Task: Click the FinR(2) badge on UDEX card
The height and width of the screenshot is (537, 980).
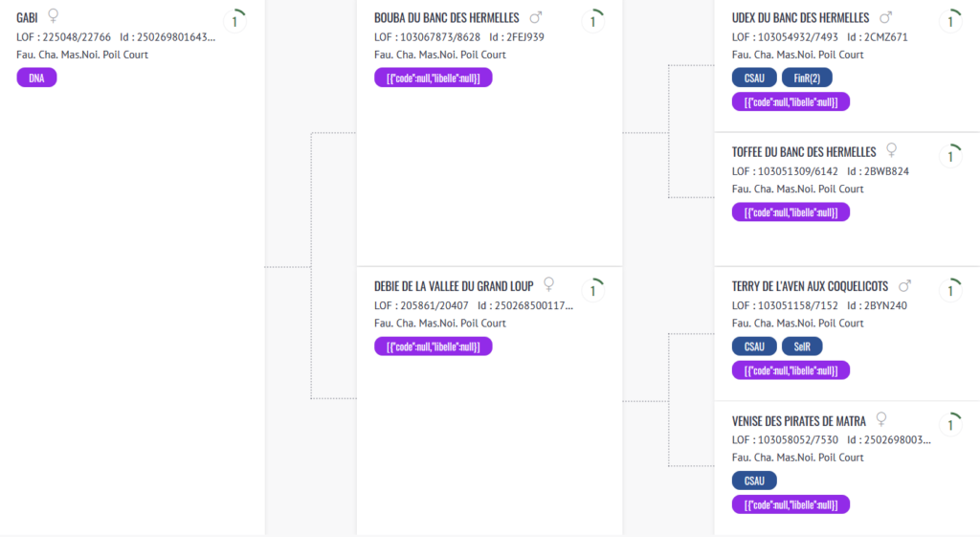Action: (x=807, y=78)
